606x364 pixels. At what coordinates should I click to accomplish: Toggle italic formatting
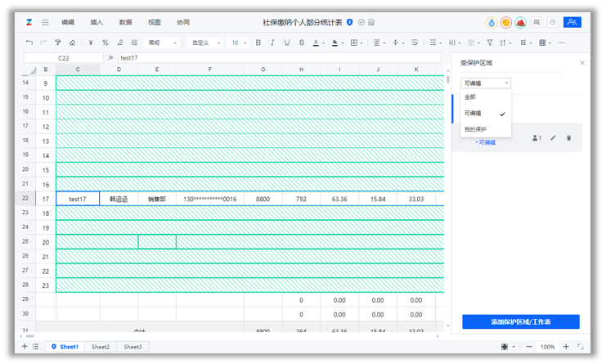tap(272, 43)
